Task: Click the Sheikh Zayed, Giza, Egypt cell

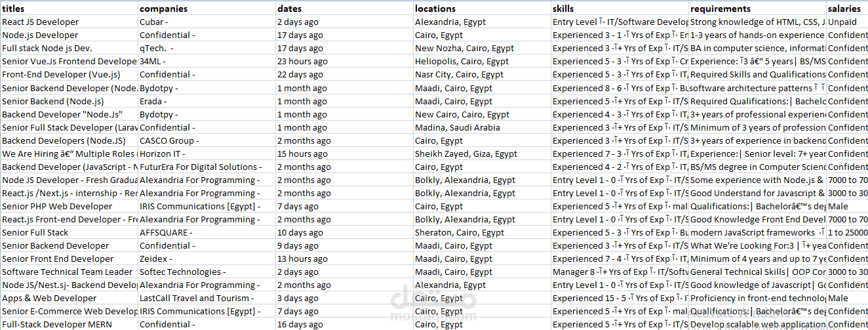Action: (x=482, y=154)
